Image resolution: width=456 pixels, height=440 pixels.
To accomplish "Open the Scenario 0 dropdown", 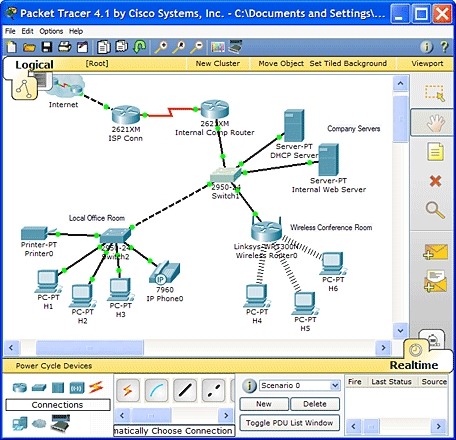I will coord(299,386).
